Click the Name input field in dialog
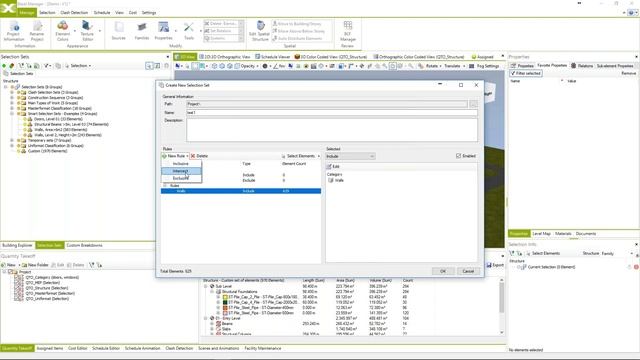640x360 pixels. (332, 112)
